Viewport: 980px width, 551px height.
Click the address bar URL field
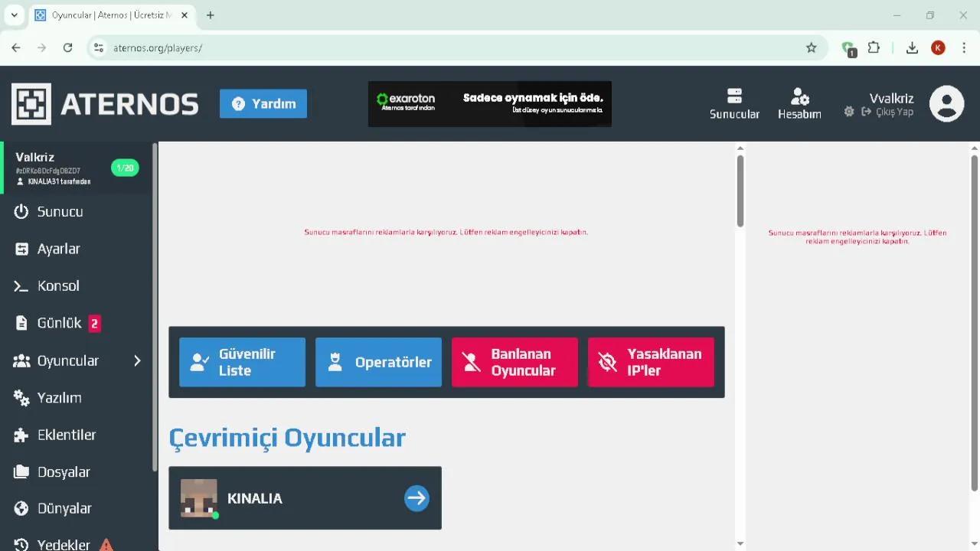[x=458, y=47]
